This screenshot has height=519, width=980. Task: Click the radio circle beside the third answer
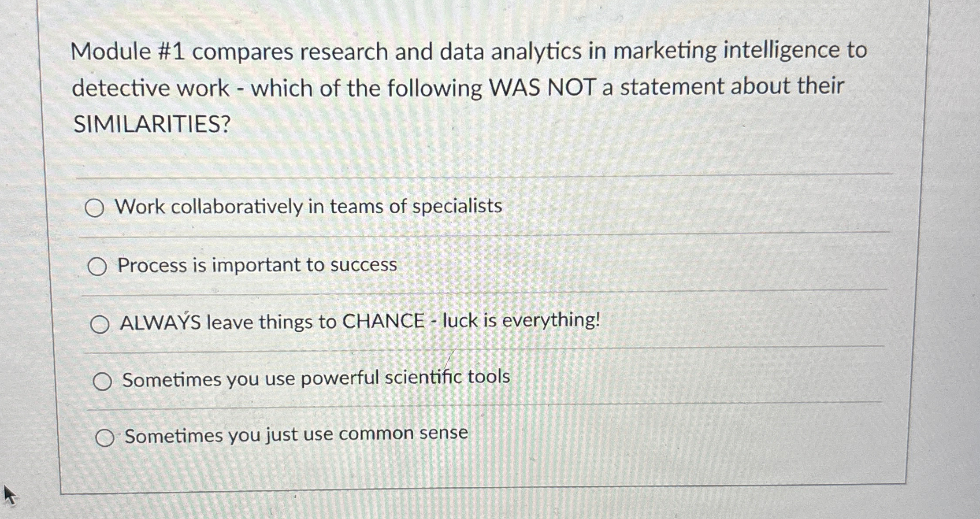101,323
